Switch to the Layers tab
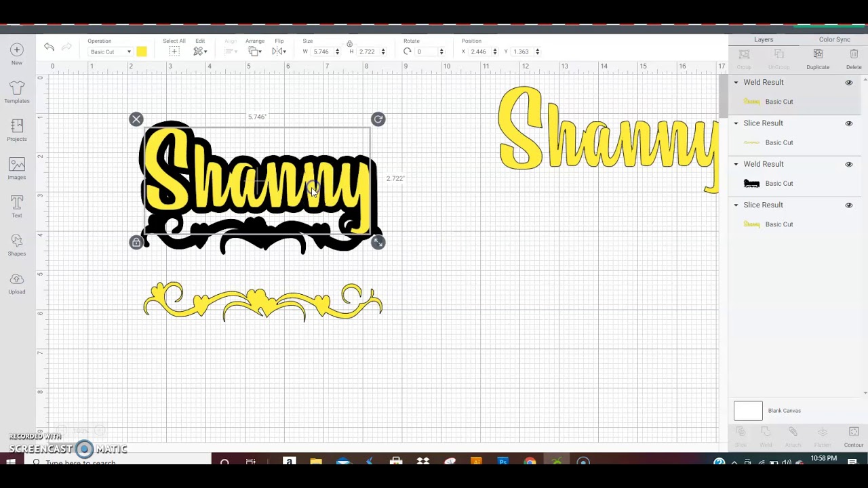 coord(764,40)
